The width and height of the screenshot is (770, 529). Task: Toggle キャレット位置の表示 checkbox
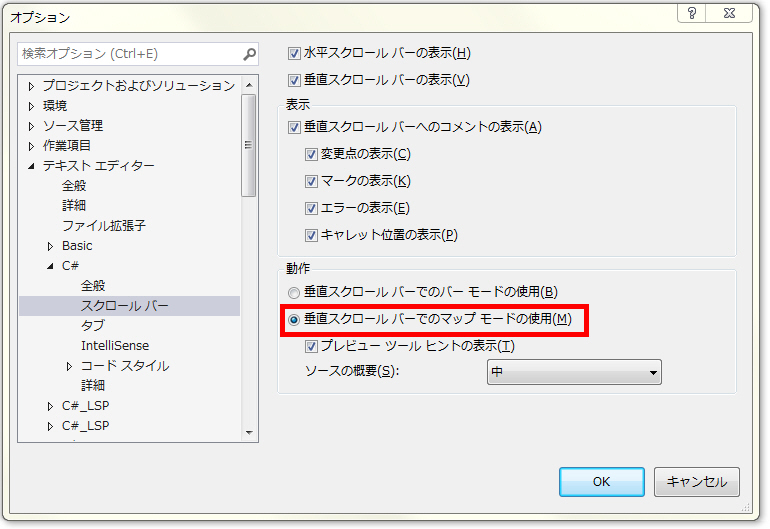(x=312, y=235)
